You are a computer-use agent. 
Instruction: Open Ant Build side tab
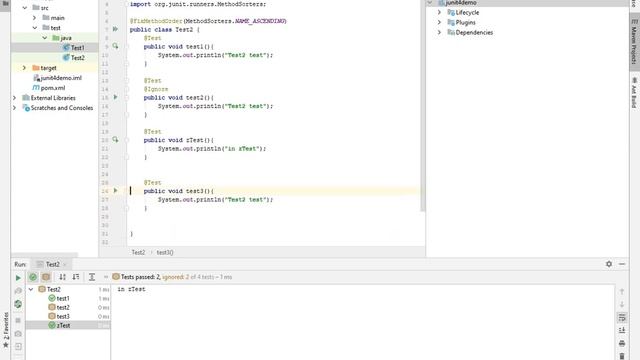tap(634, 93)
